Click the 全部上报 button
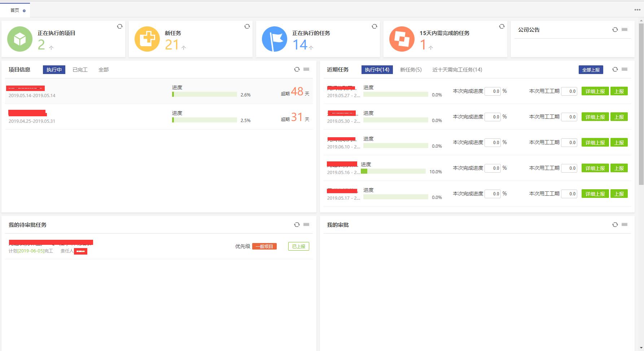Image resolution: width=644 pixels, height=351 pixels. [x=591, y=70]
